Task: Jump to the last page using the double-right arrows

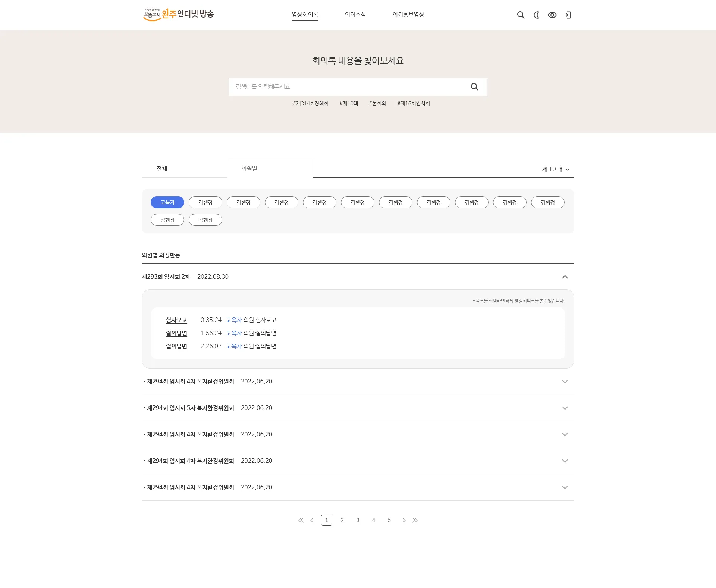Action: tap(415, 520)
